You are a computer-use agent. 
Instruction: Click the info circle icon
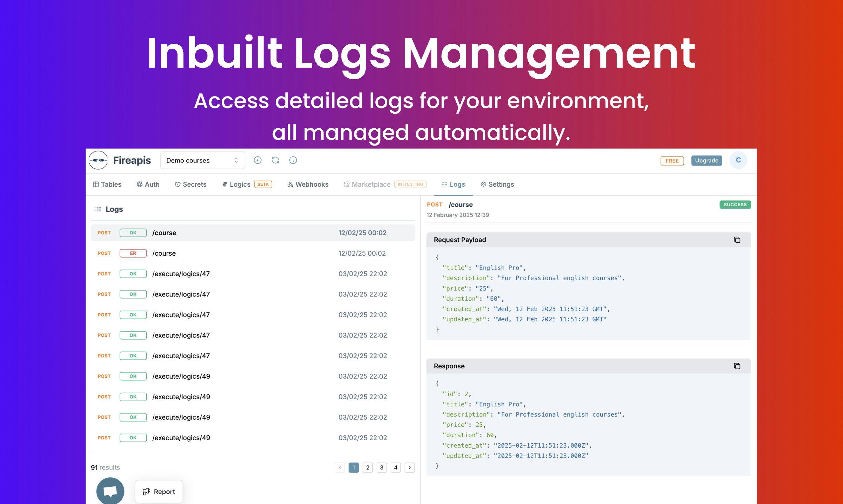pos(293,160)
